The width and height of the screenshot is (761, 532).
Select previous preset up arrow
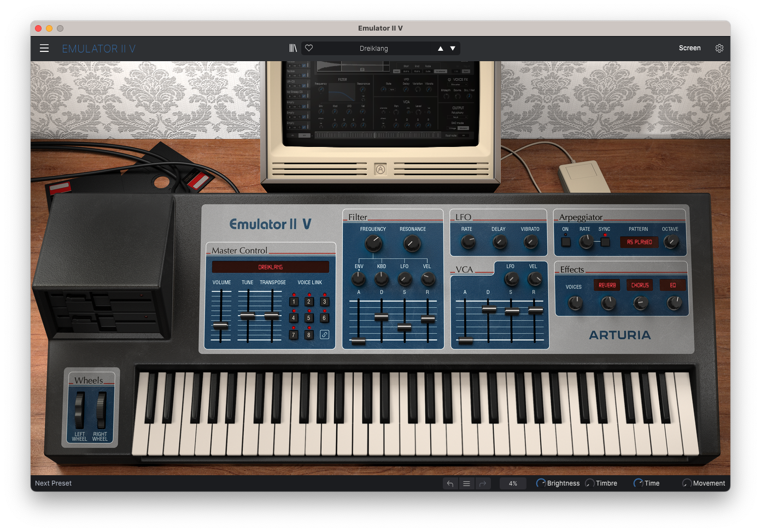pos(440,49)
